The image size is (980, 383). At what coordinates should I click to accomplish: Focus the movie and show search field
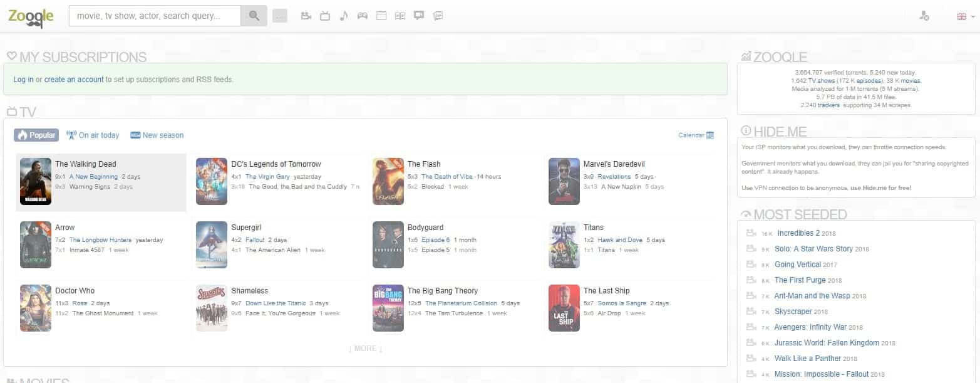pyautogui.click(x=155, y=16)
